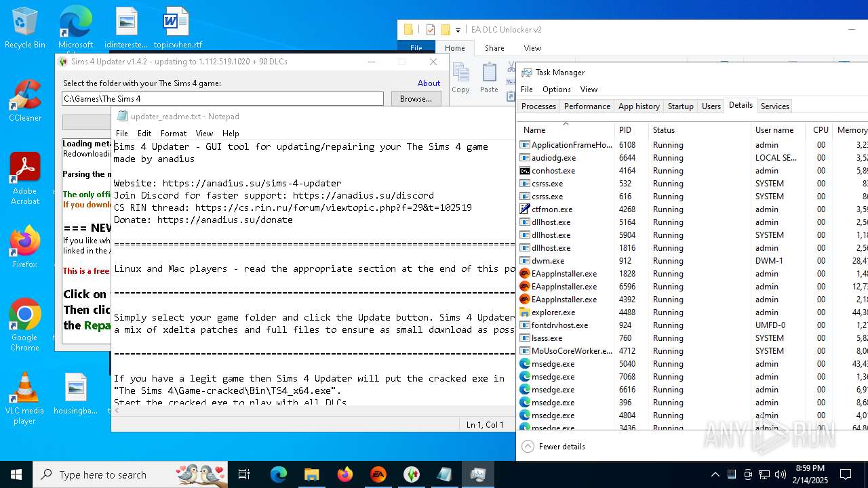Image resolution: width=868 pixels, height=488 pixels.
Task: Select the ctfmon.exe process row
Action: pyautogui.click(x=692, y=209)
